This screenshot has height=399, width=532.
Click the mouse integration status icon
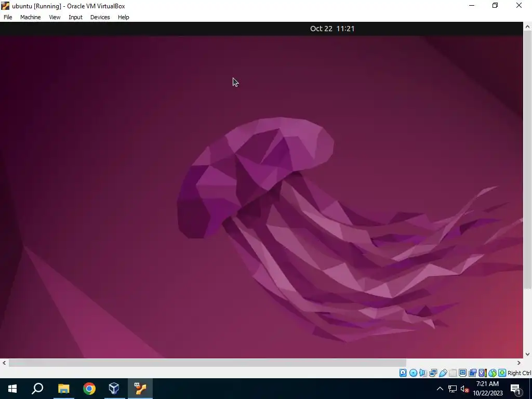[x=493, y=373]
